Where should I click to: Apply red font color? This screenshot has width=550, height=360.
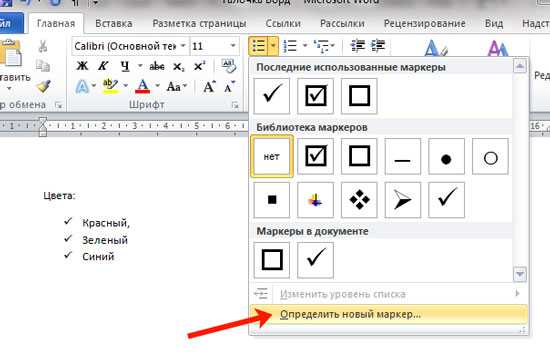point(142,86)
